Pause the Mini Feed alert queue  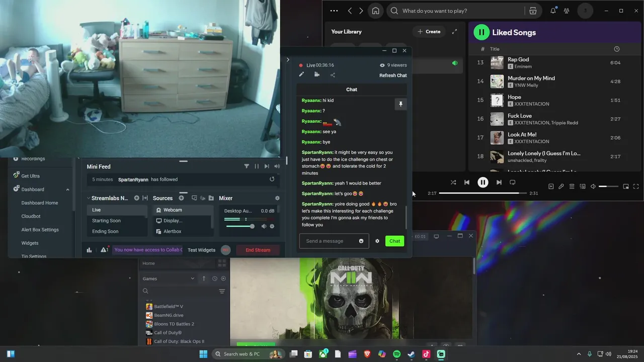click(x=257, y=166)
